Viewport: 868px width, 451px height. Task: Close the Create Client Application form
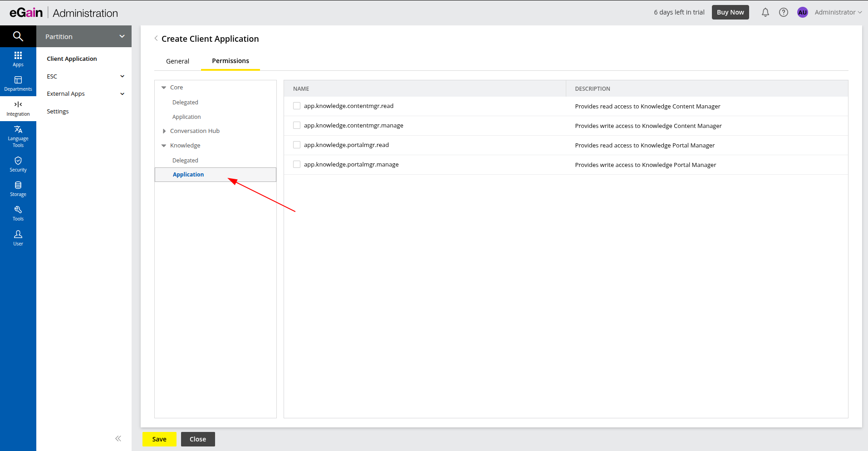click(x=197, y=439)
